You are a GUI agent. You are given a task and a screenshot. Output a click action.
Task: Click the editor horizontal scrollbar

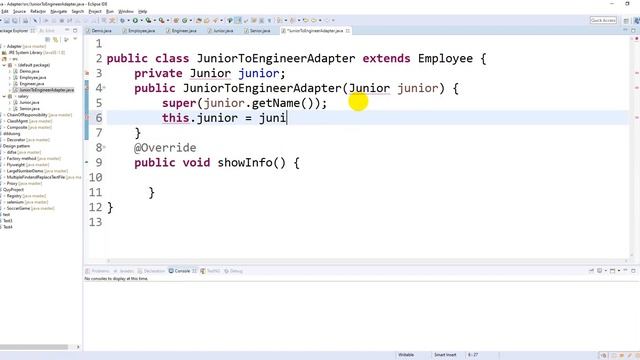tap(367, 260)
